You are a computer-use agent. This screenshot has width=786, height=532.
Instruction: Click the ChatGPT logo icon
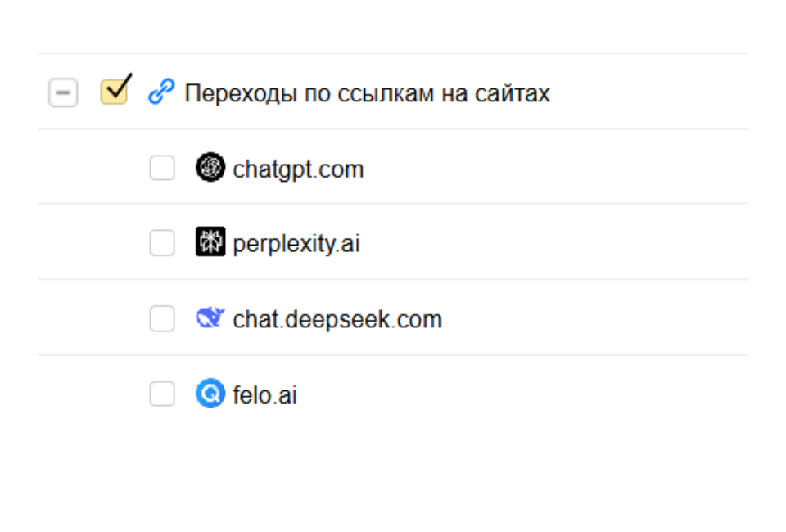(x=210, y=169)
